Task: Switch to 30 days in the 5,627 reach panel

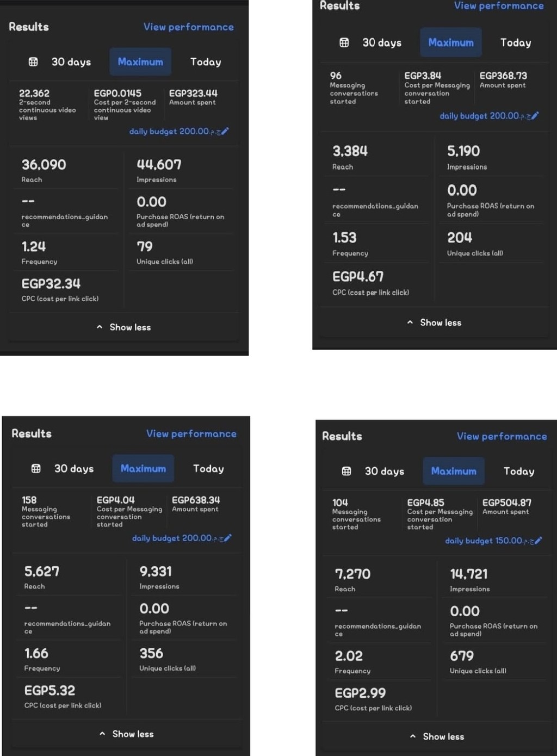Action: (73, 469)
